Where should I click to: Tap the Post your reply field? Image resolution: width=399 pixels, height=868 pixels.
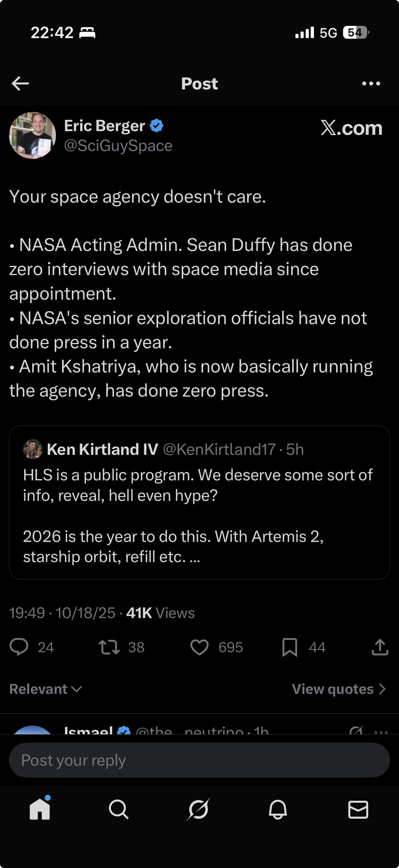point(199,760)
